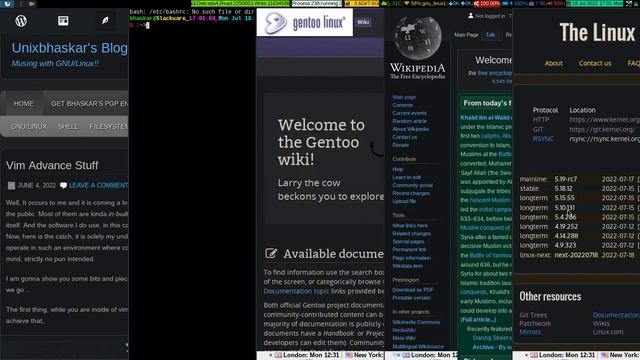
Task: Open Khalid ibn al-Walid featured article link
Action: pos(486,118)
